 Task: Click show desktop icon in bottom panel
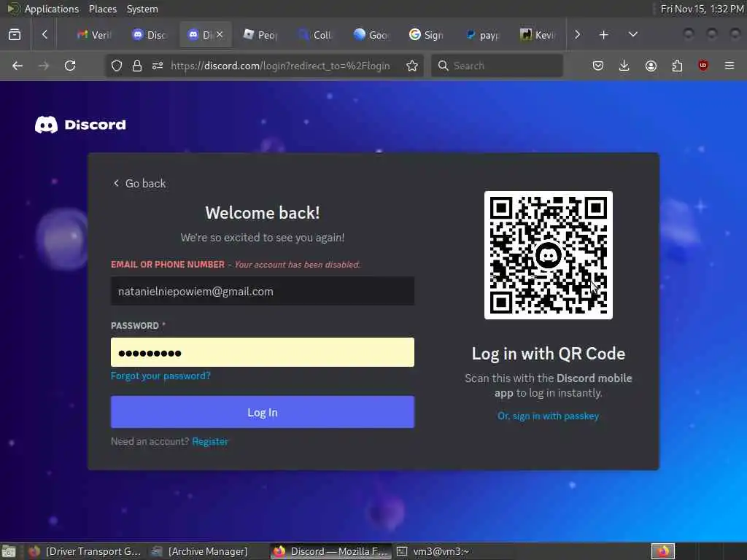(8, 551)
